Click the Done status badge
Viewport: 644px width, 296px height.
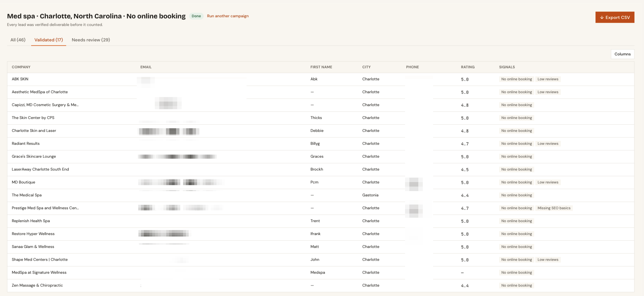click(196, 16)
